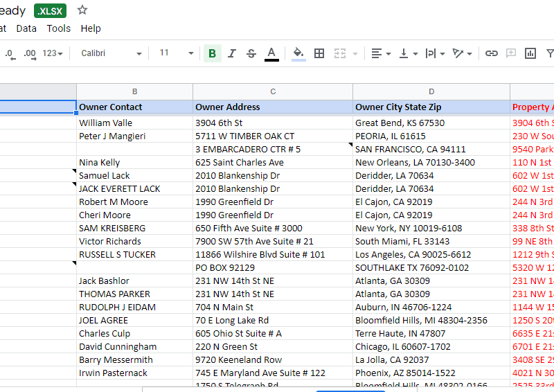Image resolution: width=554 pixels, height=392 pixels.
Task: Click the .XLSX file badge
Action: [x=51, y=10]
